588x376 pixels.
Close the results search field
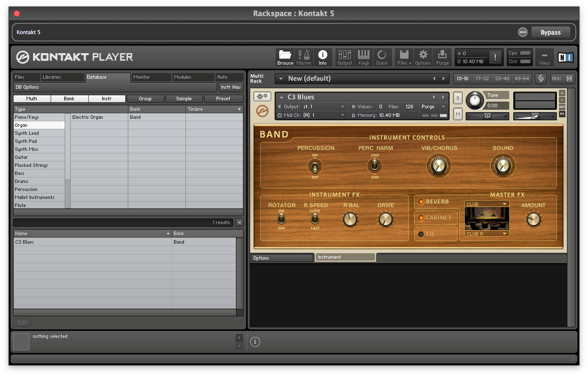coord(240,223)
